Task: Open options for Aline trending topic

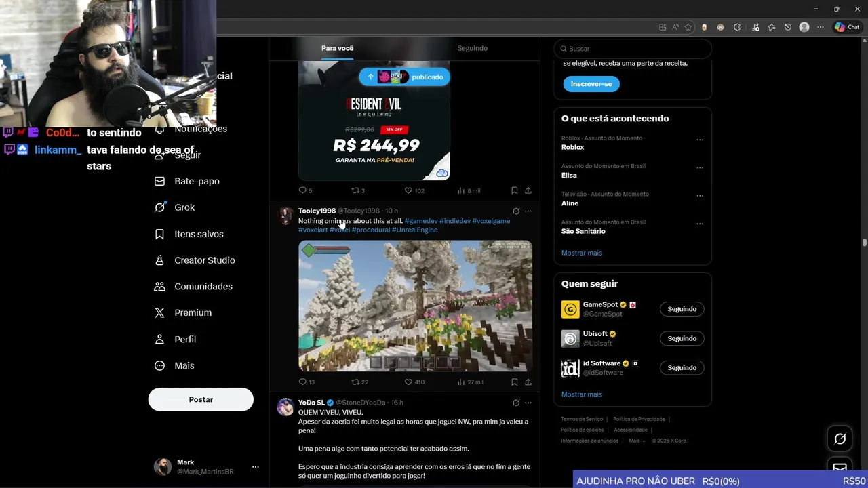Action: point(700,196)
